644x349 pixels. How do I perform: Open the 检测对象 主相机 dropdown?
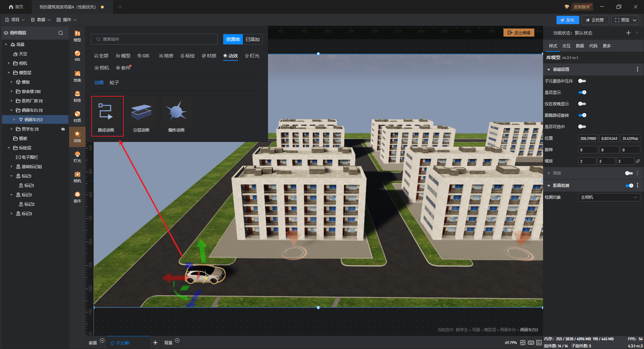point(608,197)
